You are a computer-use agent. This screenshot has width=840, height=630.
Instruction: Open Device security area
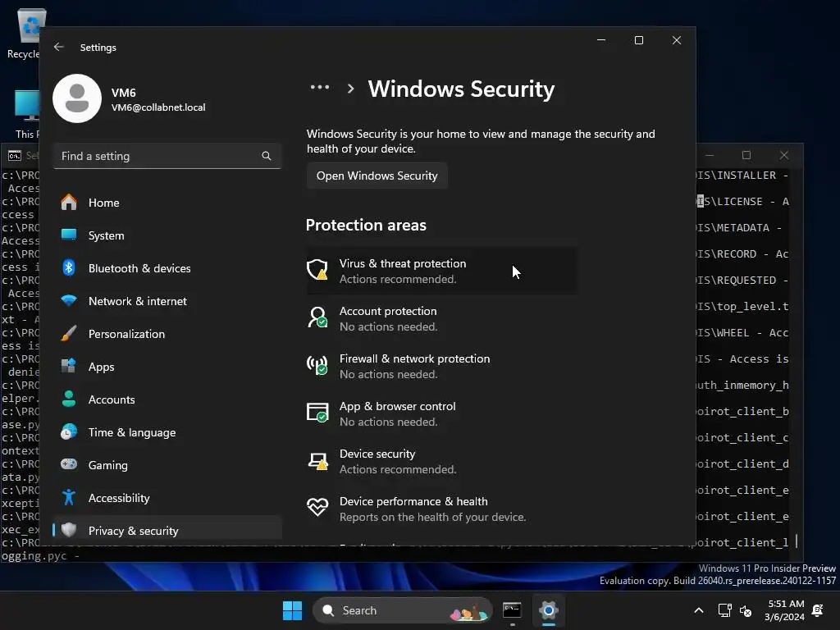point(441,461)
